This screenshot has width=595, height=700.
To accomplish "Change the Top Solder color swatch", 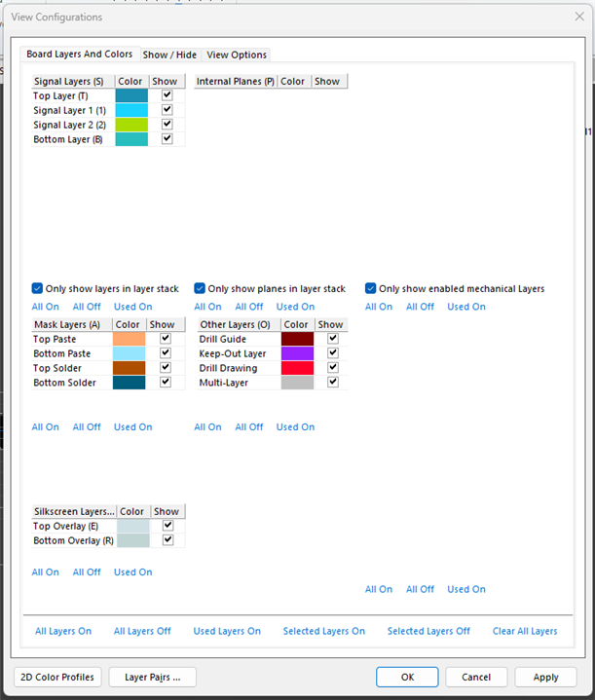I will (129, 368).
